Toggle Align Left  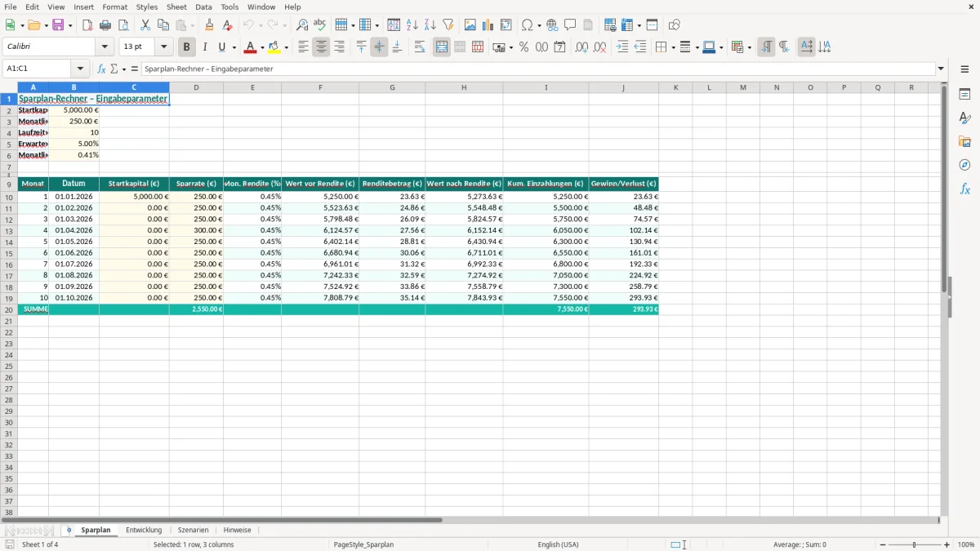[303, 47]
